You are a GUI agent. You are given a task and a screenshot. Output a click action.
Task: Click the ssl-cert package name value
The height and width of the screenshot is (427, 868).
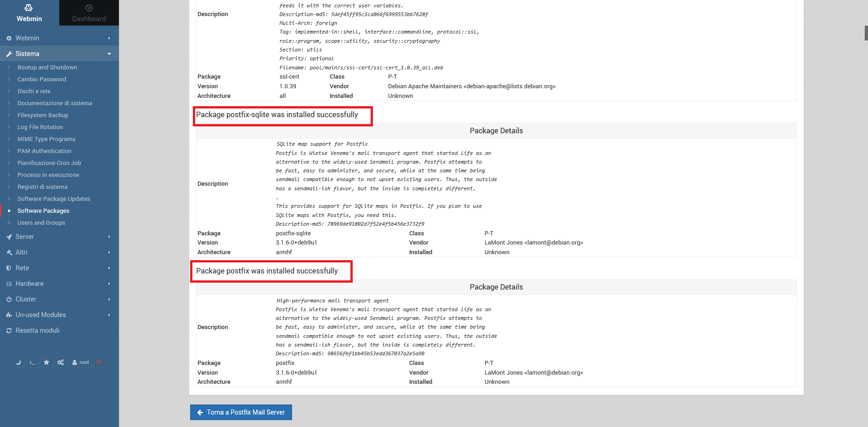pyautogui.click(x=289, y=77)
